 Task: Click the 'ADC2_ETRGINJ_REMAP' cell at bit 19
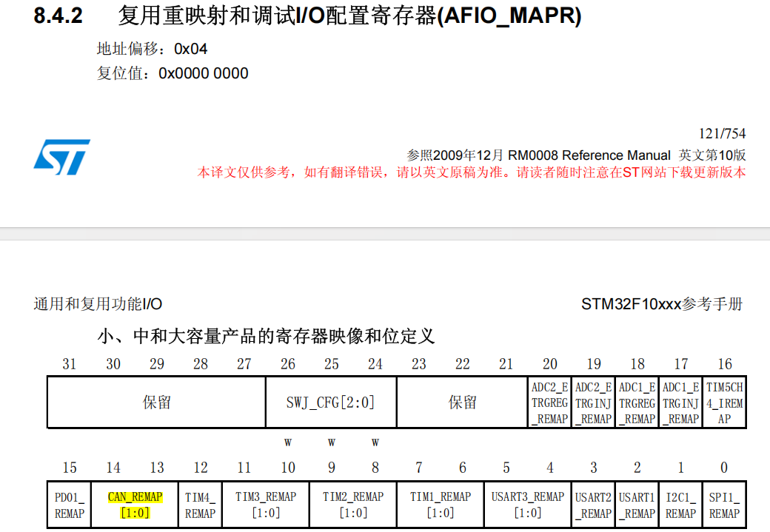tap(593, 403)
